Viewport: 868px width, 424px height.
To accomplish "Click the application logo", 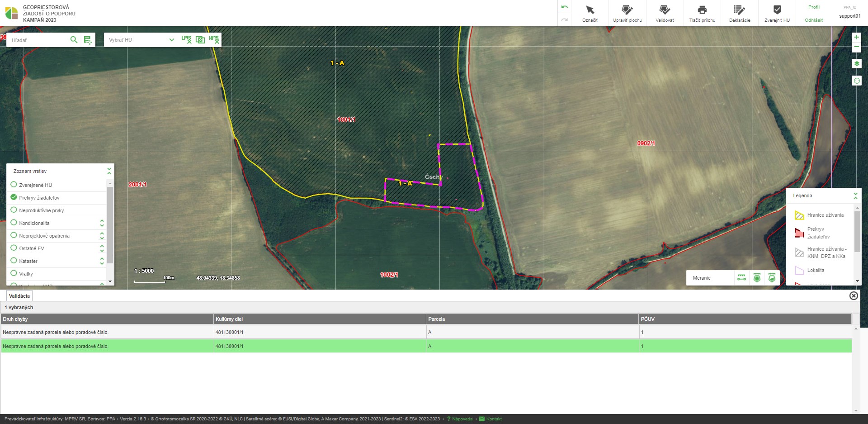I will pos(11,13).
